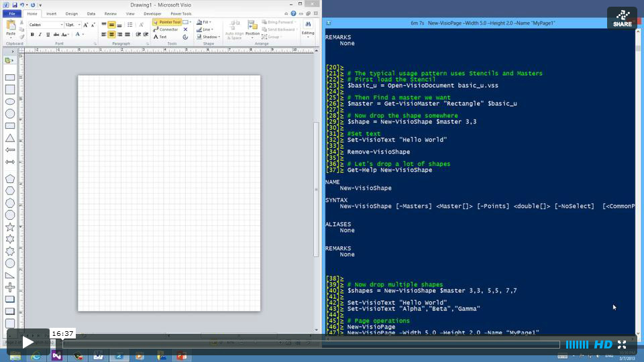The image size is (644, 362).
Task: Switch to the Insert ribbon tab
Action: point(52,13)
